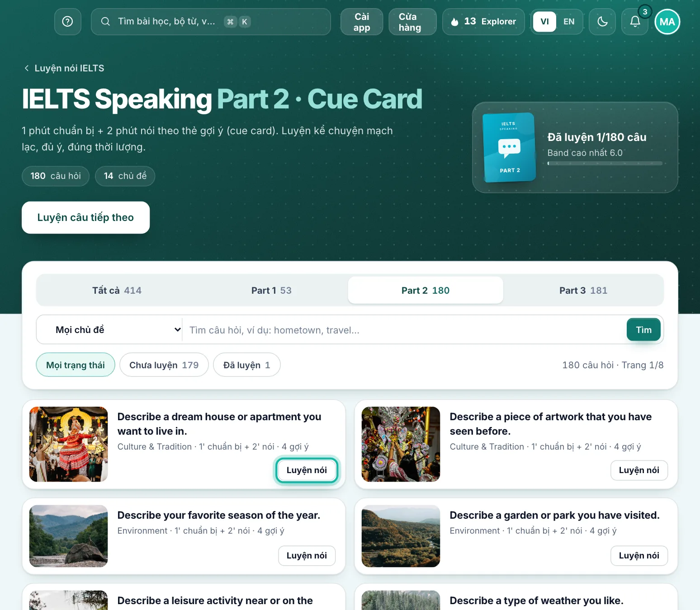Select Mọi trạng thái filter chip
Viewport: 700px width, 610px height.
76,365
